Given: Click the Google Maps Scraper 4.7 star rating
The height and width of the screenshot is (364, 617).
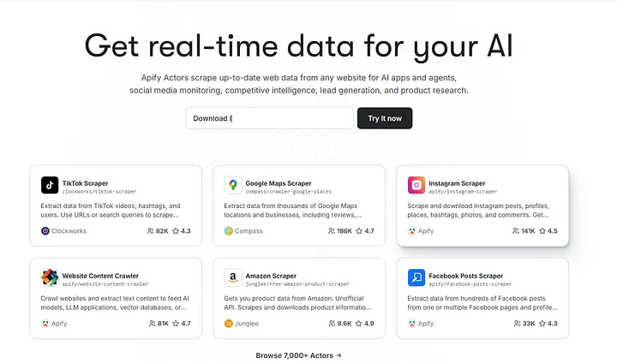Looking at the screenshot, I should click(x=363, y=231).
